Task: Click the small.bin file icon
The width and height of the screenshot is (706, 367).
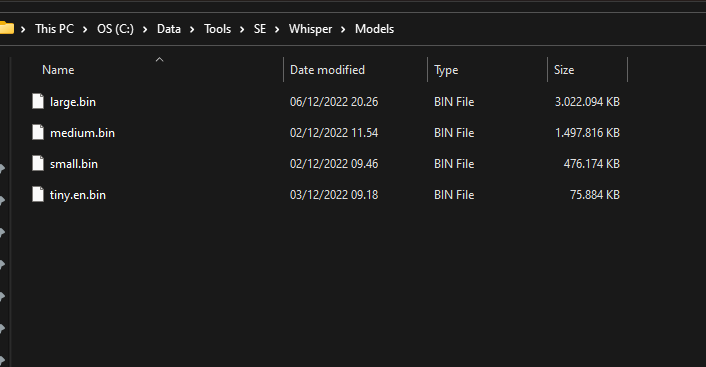Action: (x=38, y=163)
